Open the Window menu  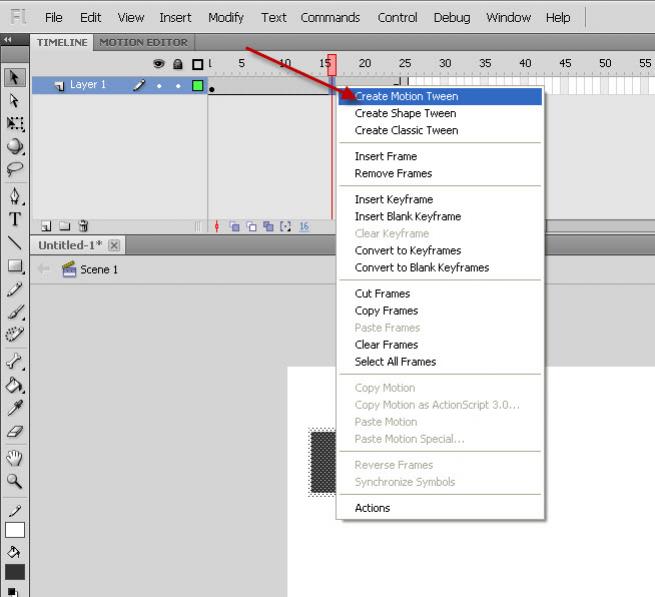508,18
